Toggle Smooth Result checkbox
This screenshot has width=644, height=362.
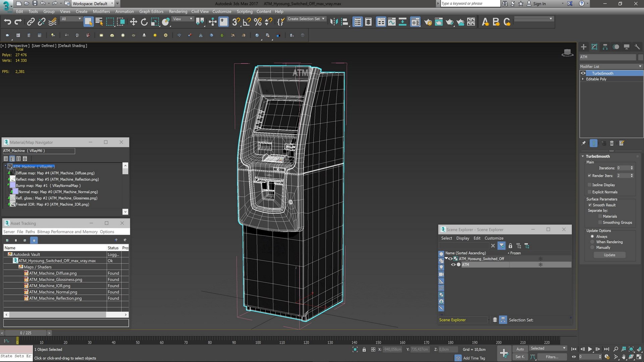pos(590,205)
